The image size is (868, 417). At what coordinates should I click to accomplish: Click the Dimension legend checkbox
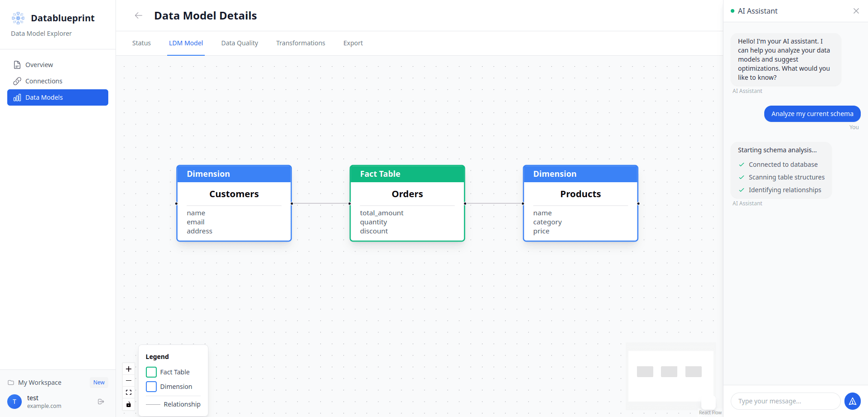[151, 386]
